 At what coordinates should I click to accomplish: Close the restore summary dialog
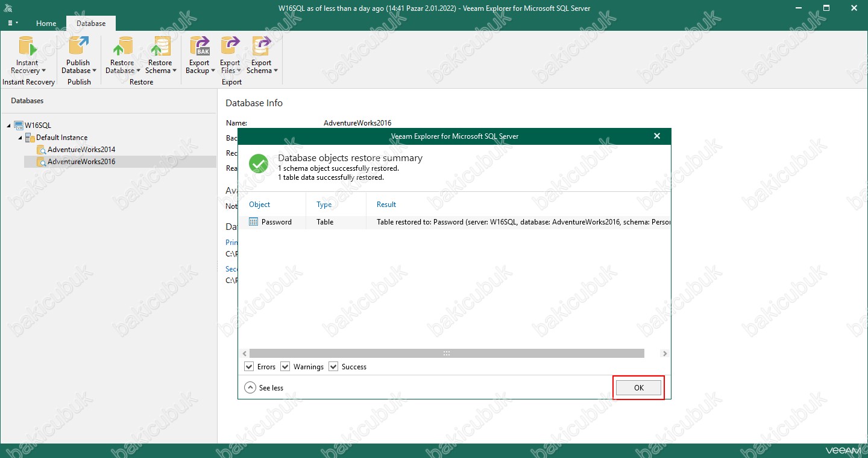coord(657,136)
